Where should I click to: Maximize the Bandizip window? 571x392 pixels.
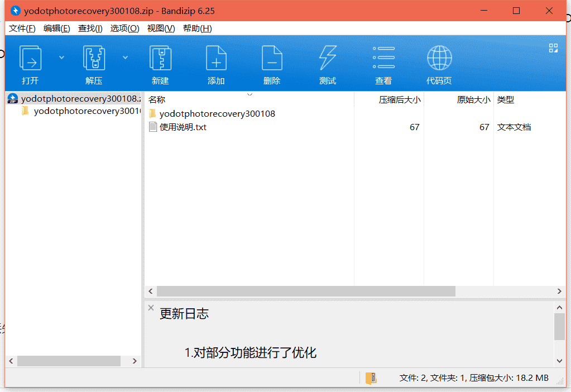516,11
